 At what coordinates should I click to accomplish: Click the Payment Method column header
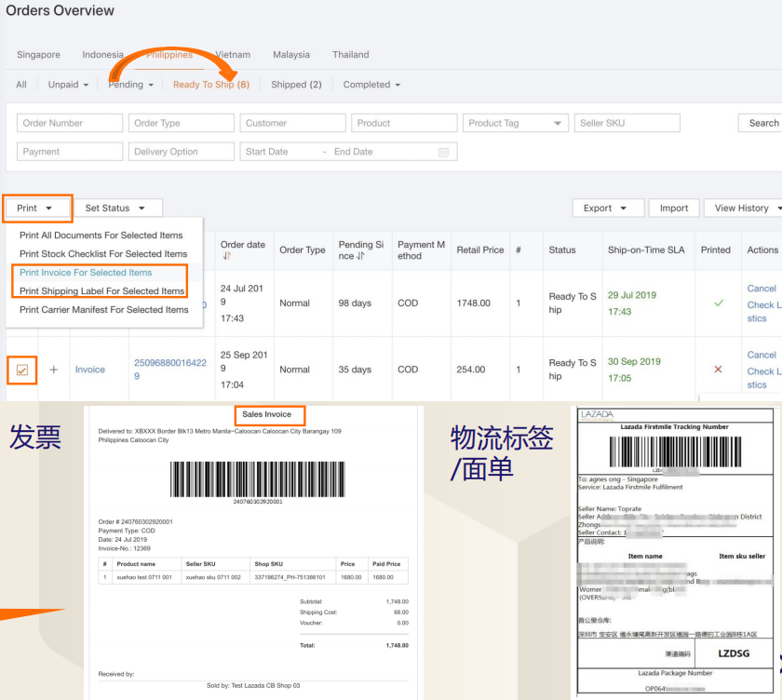421,250
